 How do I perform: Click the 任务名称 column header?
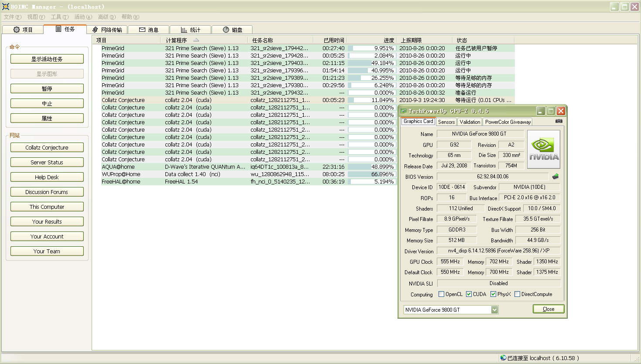point(281,40)
